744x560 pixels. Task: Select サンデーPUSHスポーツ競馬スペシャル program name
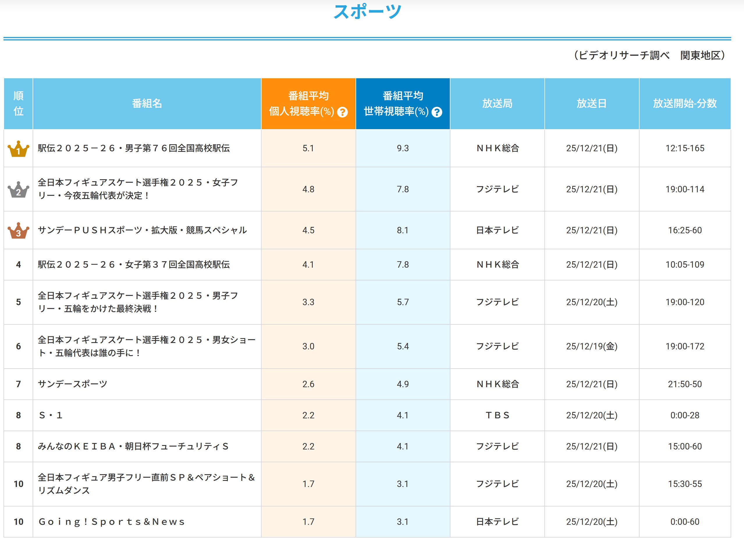pos(142,230)
